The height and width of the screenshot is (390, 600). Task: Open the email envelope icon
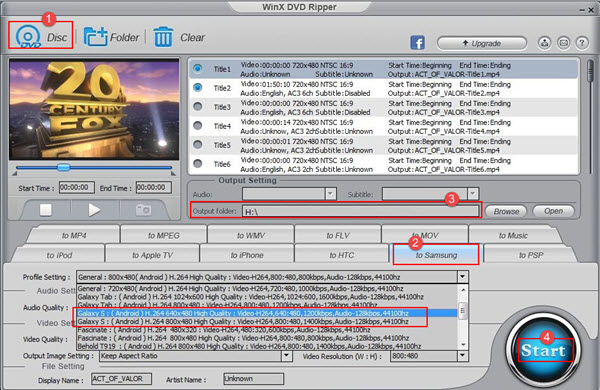[x=563, y=43]
